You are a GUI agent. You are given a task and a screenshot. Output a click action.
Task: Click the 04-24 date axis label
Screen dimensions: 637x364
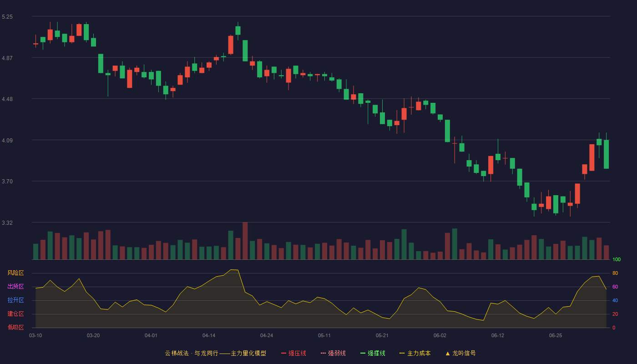click(267, 335)
